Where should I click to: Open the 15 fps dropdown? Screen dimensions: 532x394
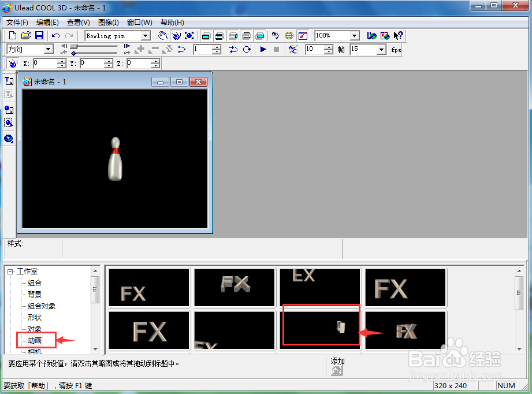(x=381, y=50)
